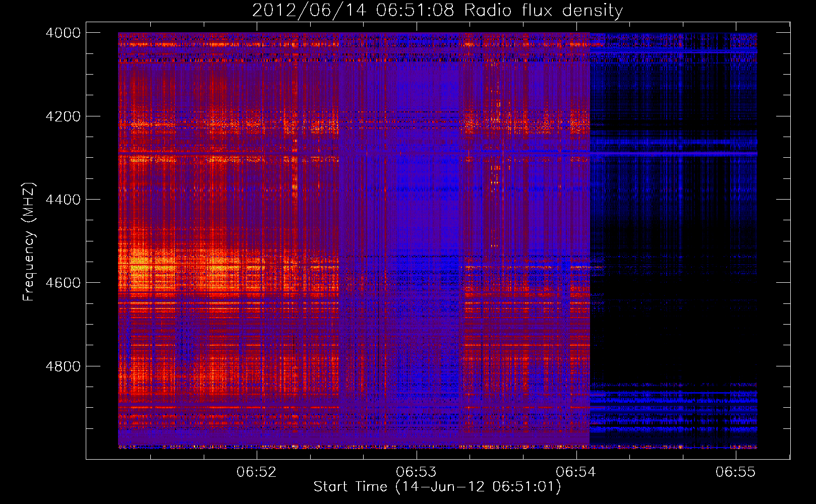Select the '4200' frequency axis label

point(63,116)
